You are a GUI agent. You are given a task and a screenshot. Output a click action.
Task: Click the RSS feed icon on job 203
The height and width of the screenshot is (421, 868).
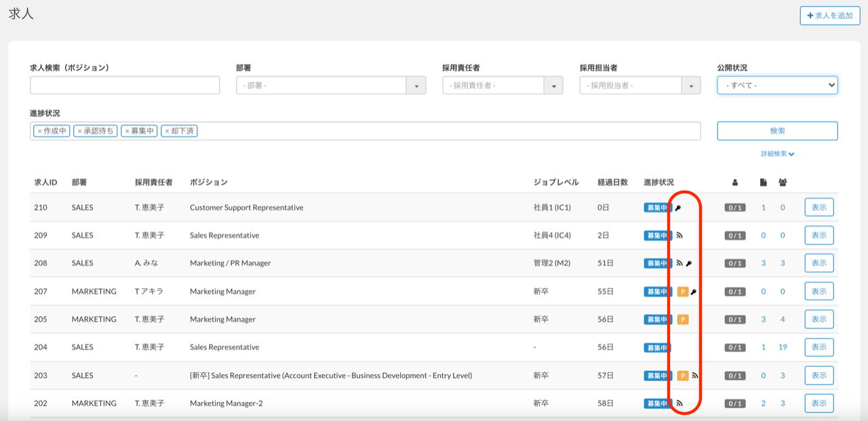[694, 376]
